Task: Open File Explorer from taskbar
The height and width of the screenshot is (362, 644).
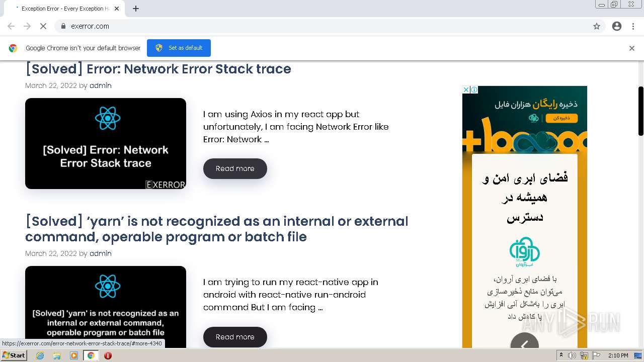Action: [57, 355]
